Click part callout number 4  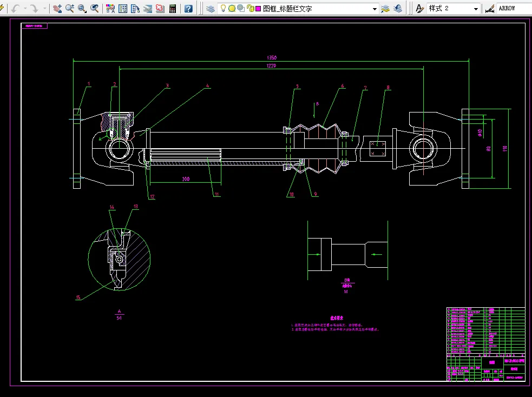(x=208, y=86)
